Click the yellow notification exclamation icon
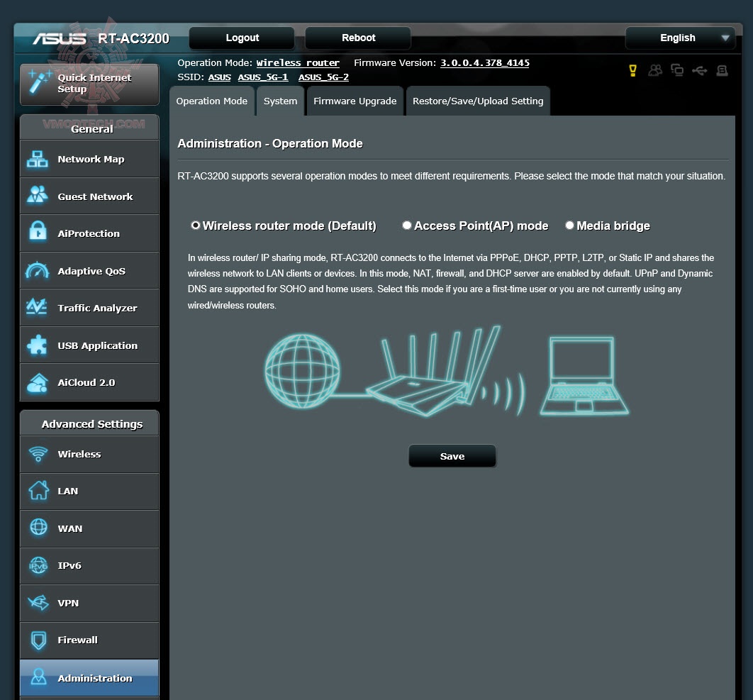Viewport: 753px width, 700px height. (x=632, y=71)
